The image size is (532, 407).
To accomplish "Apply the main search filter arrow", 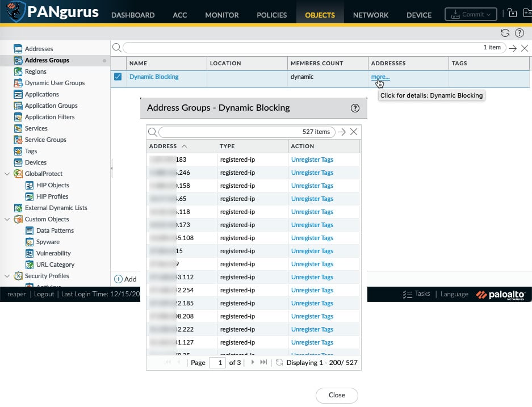I will (x=513, y=48).
